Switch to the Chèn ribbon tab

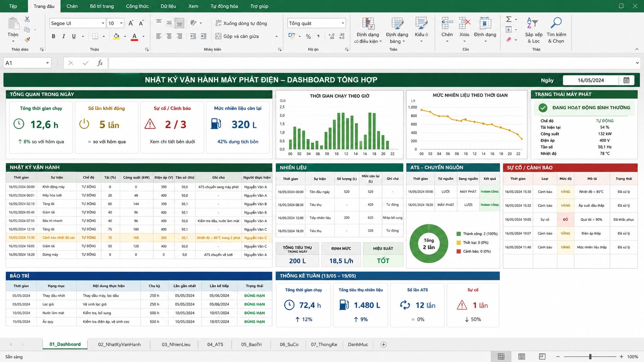72,6
